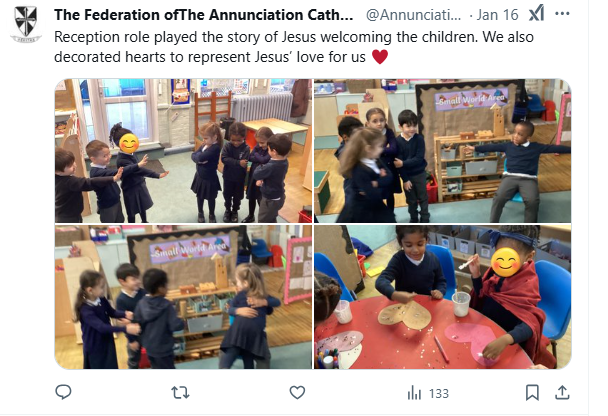This screenshot has height=416, width=608.
Task: Open top-right photo with boy seated arms out
Action: [x=442, y=150]
